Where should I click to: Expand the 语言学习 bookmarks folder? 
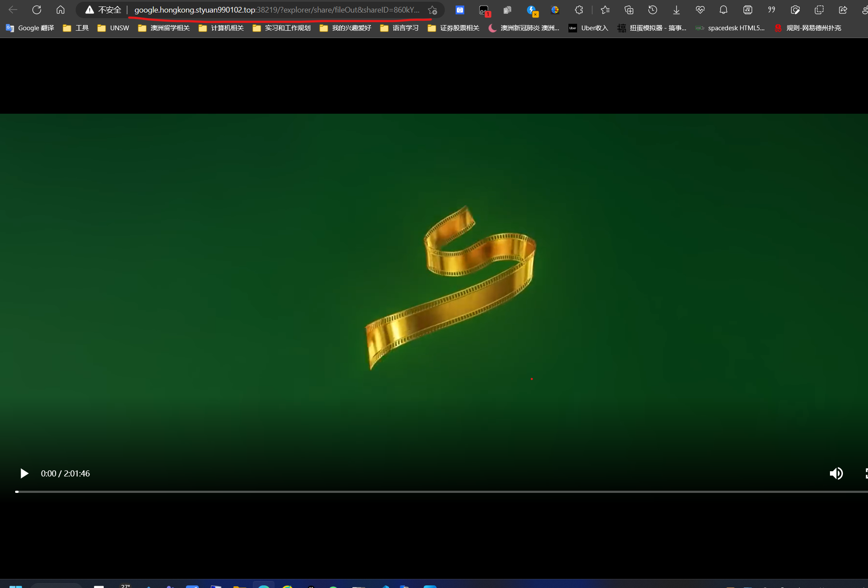pos(399,28)
